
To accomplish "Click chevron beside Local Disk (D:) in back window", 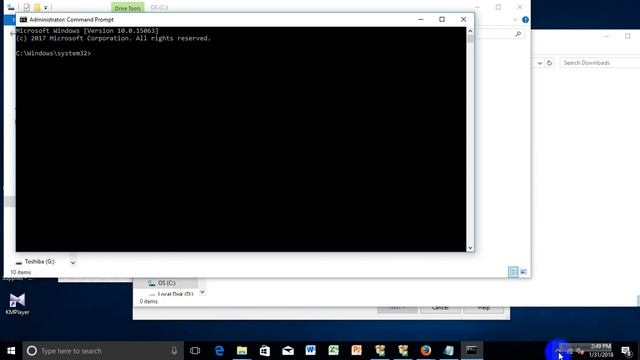I will [x=202, y=292].
